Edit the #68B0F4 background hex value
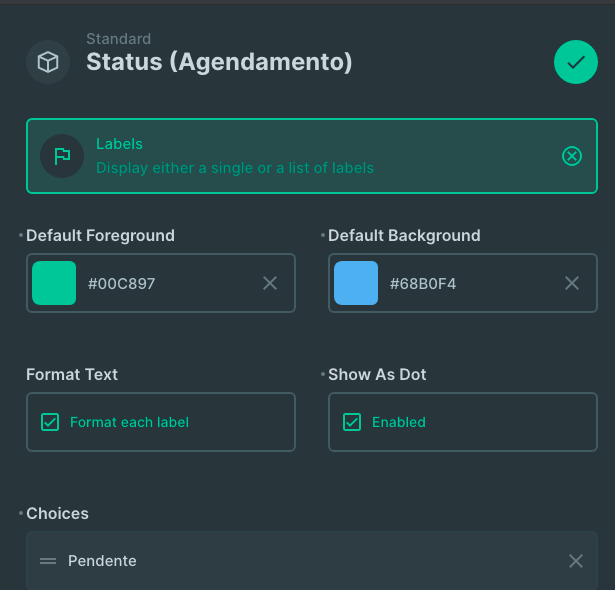 [423, 283]
